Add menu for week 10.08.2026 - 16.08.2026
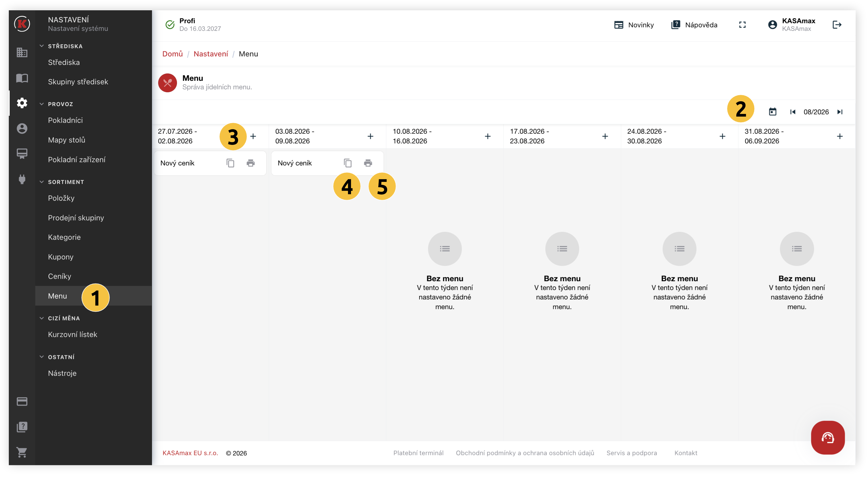The height and width of the screenshot is (478, 868). [x=488, y=136]
